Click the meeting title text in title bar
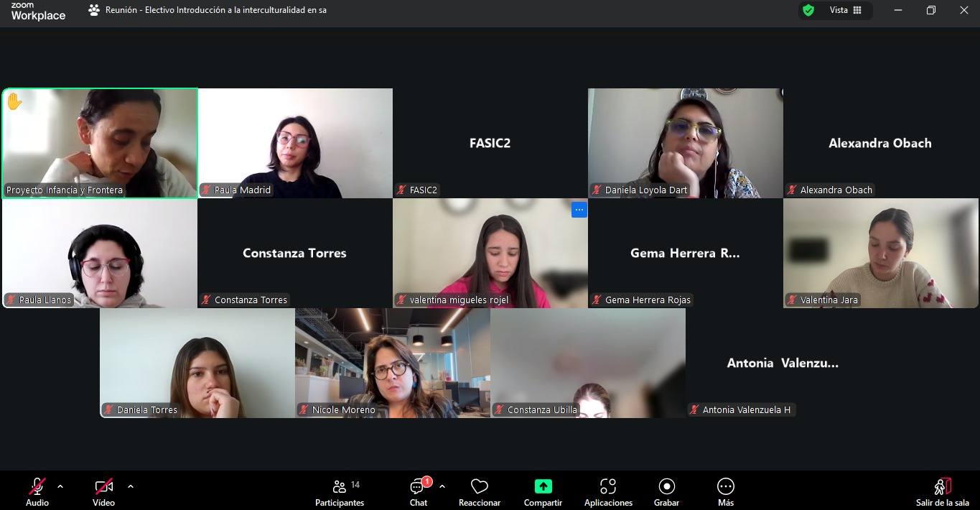The width and height of the screenshot is (980, 510). pos(216,10)
